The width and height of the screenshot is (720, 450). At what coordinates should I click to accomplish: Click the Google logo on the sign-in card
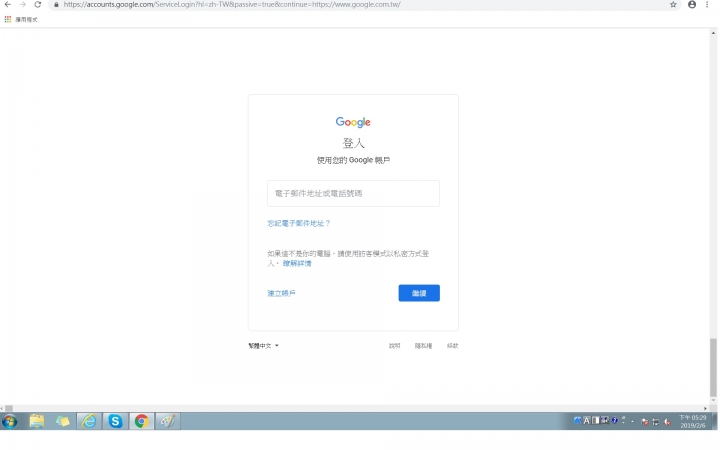click(353, 122)
